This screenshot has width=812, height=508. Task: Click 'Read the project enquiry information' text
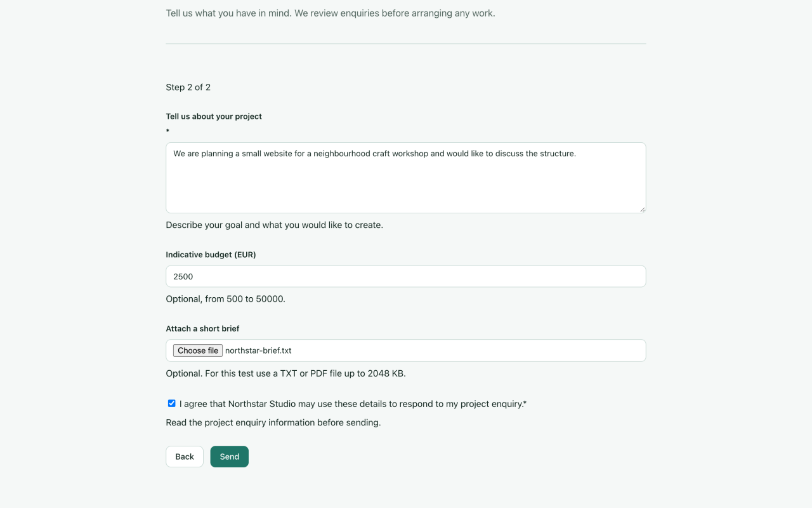tap(273, 422)
